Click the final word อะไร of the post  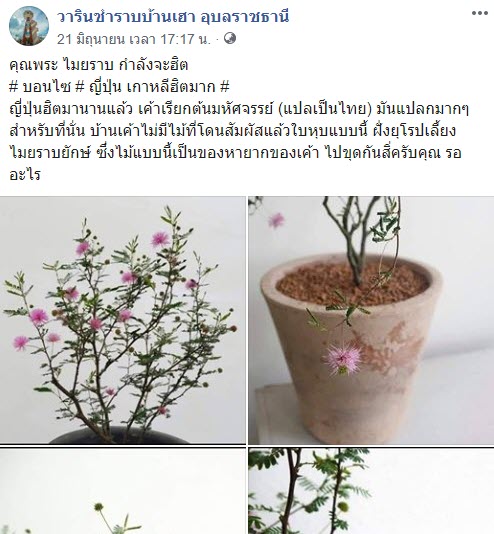click(x=25, y=175)
